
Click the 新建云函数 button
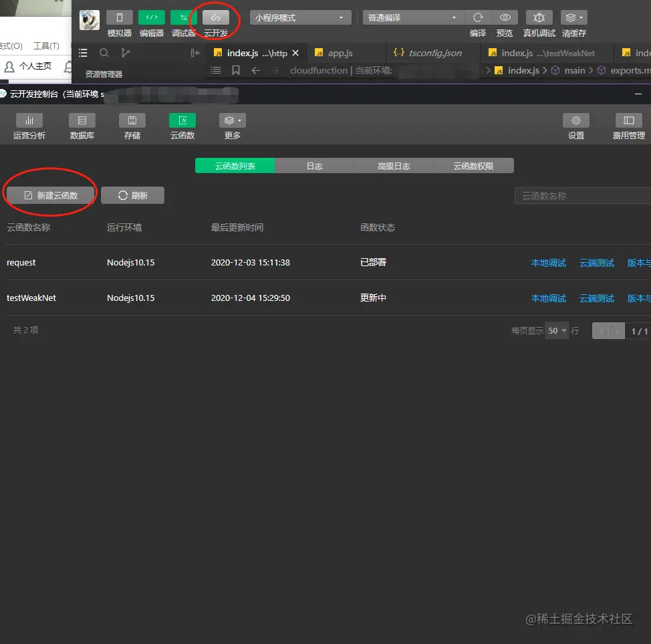(x=50, y=195)
